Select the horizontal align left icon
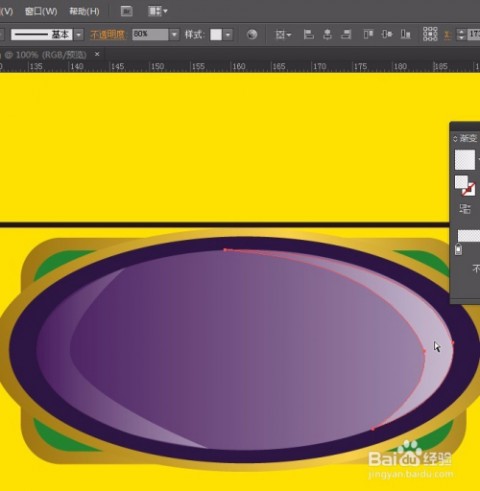The width and height of the screenshot is (480, 491). tap(309, 34)
